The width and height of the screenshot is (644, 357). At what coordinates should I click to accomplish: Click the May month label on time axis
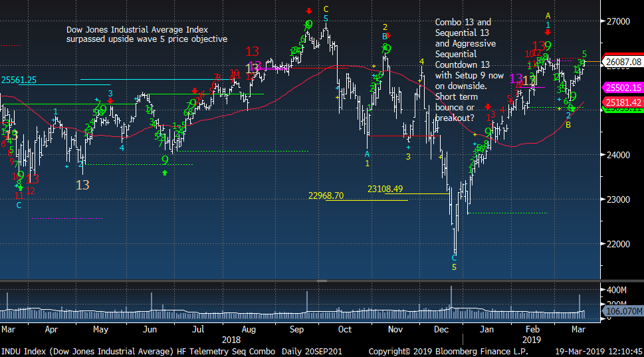pos(100,330)
